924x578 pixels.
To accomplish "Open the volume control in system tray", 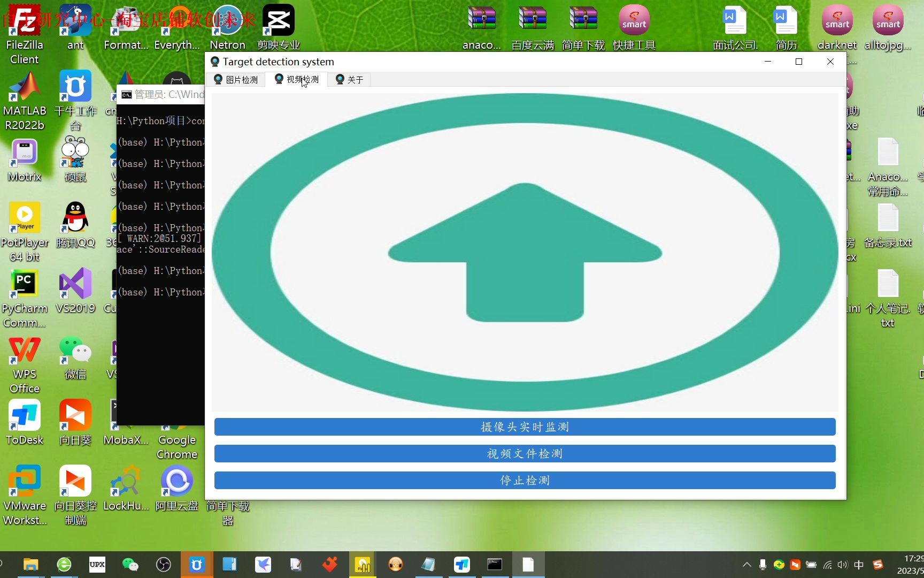I will pyautogui.click(x=843, y=565).
